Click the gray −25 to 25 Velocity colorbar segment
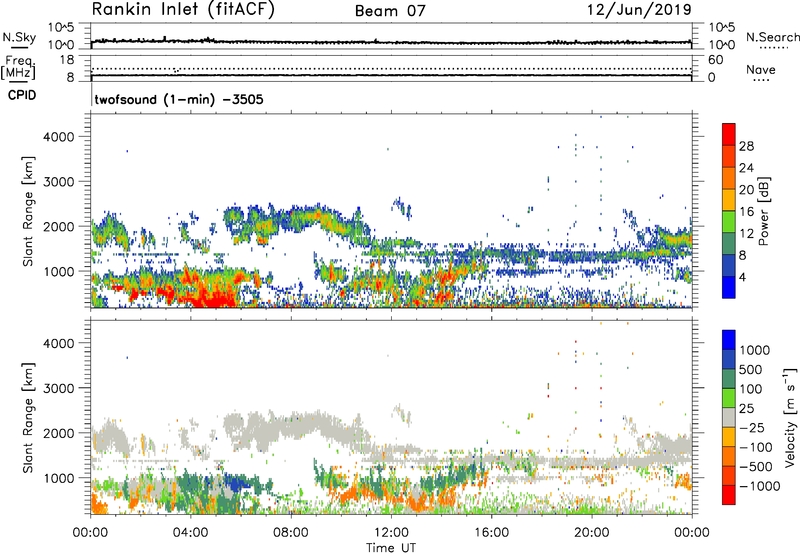 [x=729, y=417]
